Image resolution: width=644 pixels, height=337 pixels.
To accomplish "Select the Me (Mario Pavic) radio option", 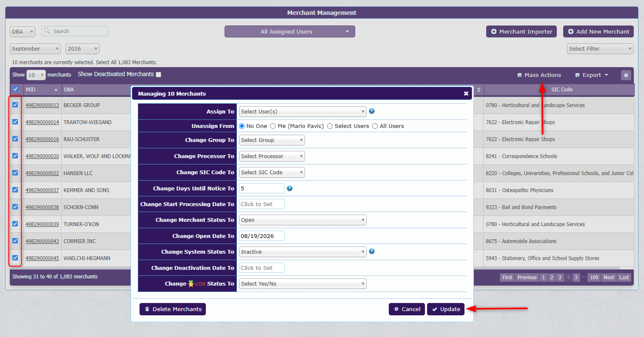I will point(273,126).
